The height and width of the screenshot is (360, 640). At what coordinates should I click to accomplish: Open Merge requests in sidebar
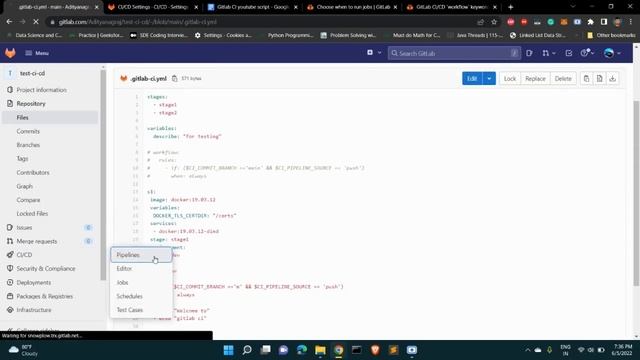[37, 241]
